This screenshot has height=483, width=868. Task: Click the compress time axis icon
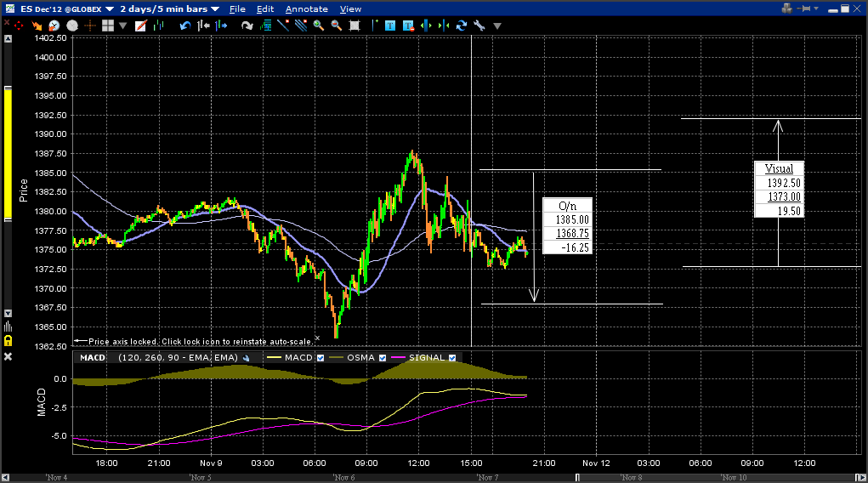click(x=444, y=26)
